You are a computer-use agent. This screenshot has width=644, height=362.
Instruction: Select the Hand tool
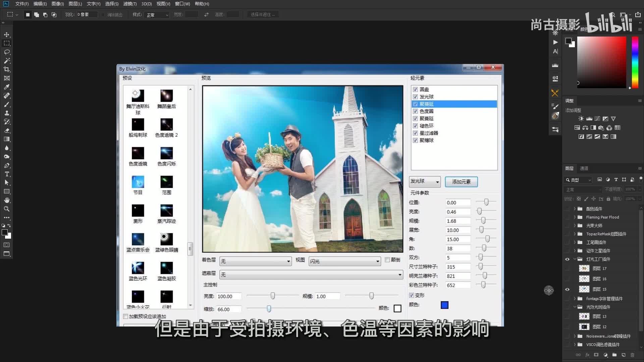click(7, 200)
